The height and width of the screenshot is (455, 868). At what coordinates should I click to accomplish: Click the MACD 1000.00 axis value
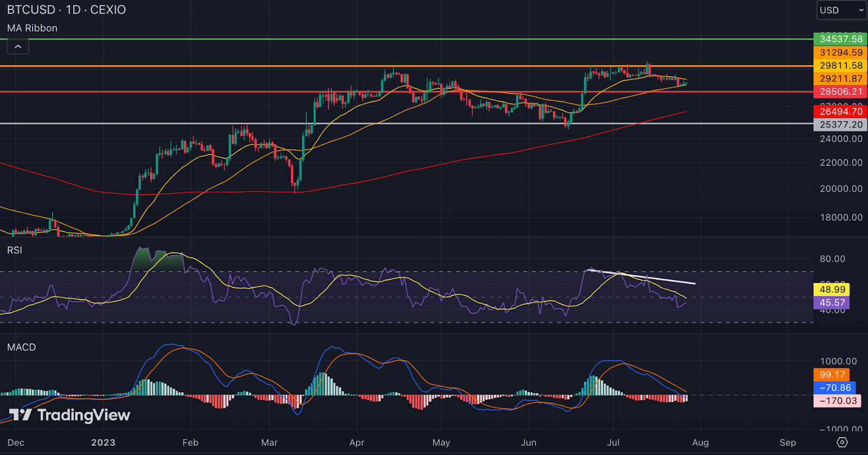[838, 361]
